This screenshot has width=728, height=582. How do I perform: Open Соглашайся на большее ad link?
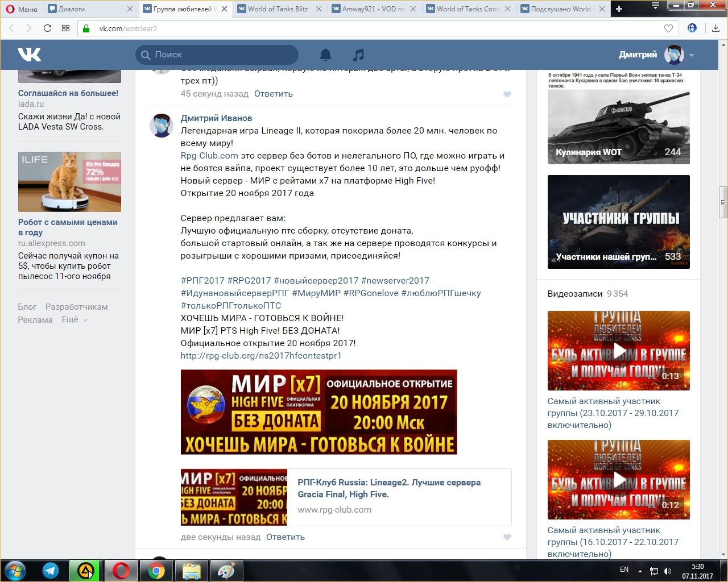pos(68,93)
